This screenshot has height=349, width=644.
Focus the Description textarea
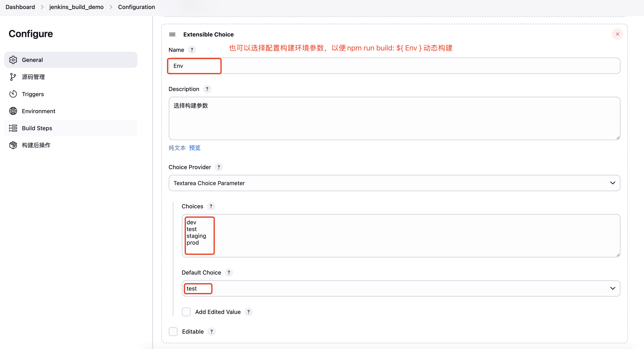click(x=394, y=118)
